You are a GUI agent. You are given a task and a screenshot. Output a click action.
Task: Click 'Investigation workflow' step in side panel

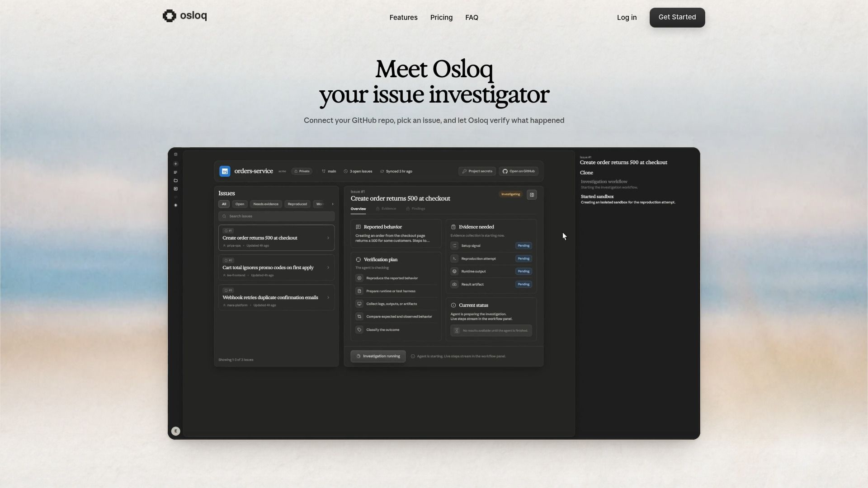click(x=609, y=184)
